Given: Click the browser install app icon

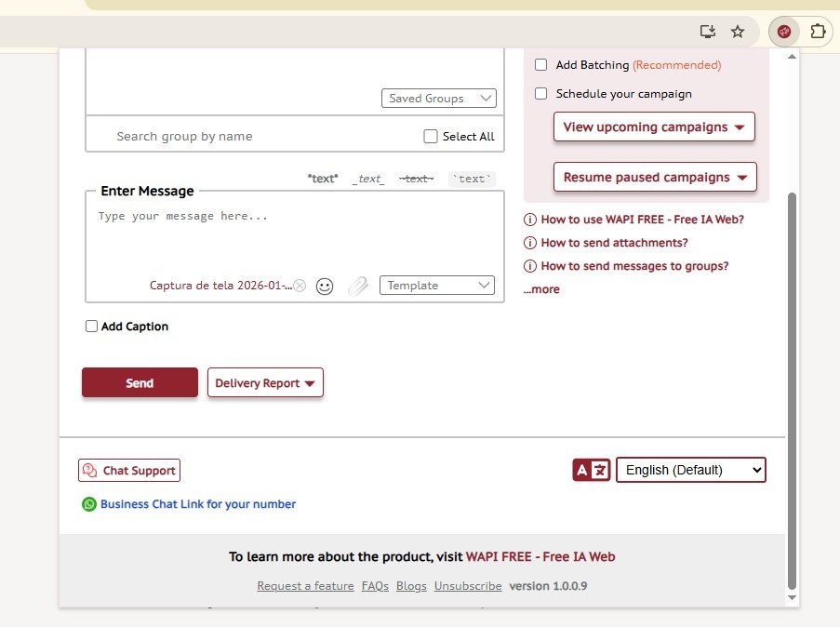Looking at the screenshot, I should (x=708, y=32).
